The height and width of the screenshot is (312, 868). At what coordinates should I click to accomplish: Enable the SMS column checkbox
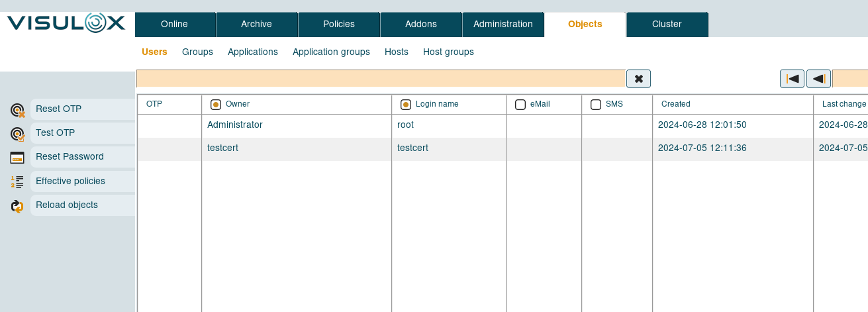click(596, 105)
